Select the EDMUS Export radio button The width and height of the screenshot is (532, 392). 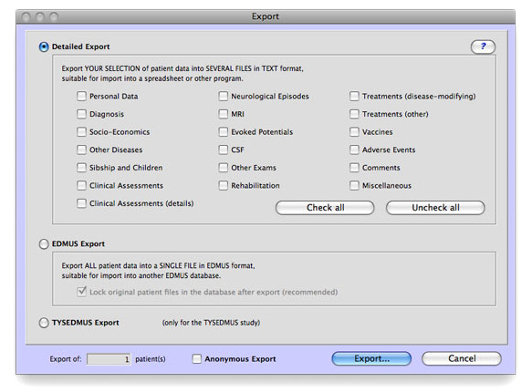pos(44,243)
